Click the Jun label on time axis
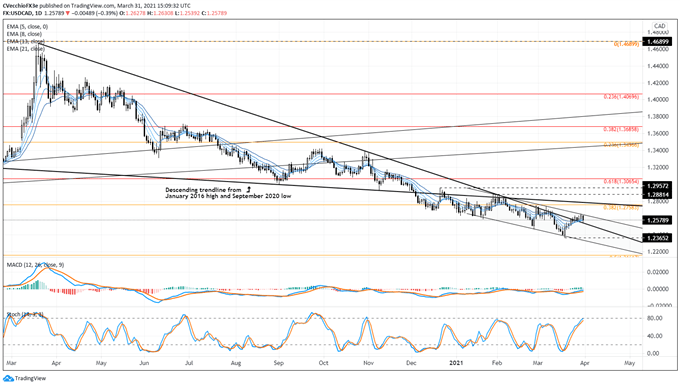The image size is (680, 386). [144, 363]
